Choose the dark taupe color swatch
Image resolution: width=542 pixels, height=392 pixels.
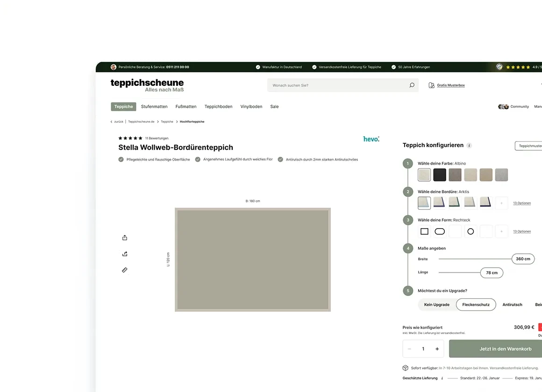[x=455, y=175]
